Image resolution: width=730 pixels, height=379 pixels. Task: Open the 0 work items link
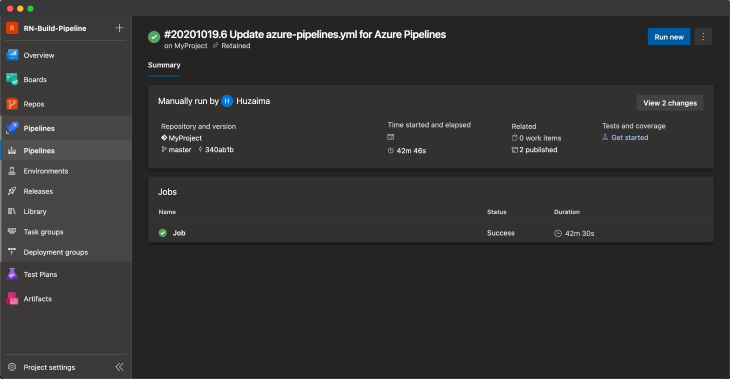540,138
